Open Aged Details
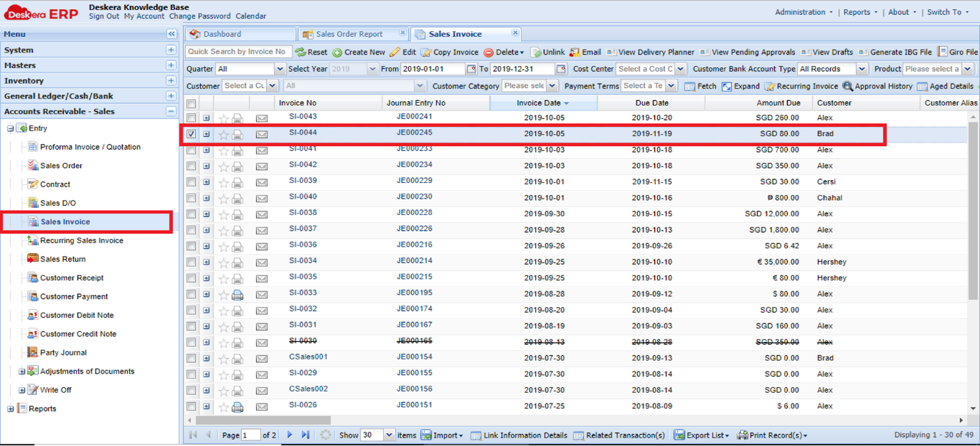This screenshot has width=980, height=446. (x=945, y=87)
